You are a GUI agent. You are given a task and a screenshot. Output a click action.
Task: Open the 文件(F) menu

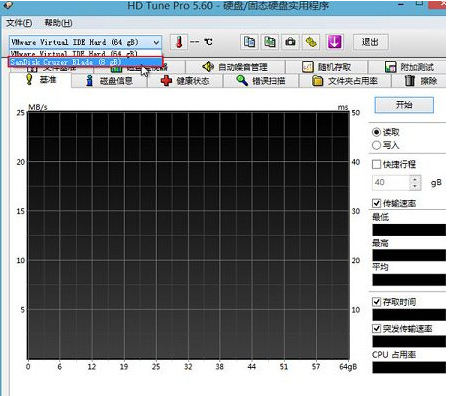click(x=19, y=23)
